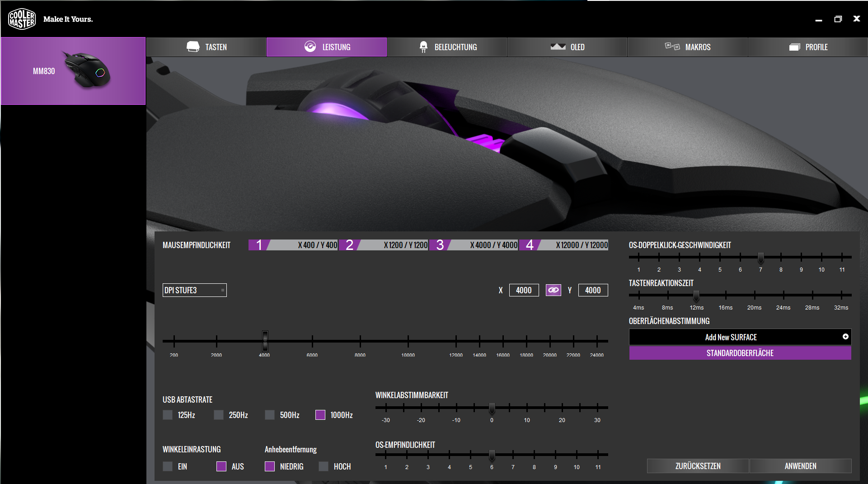Image resolution: width=868 pixels, height=484 pixels.
Task: Select DPI stage 1 X400/Y400
Action: point(293,245)
